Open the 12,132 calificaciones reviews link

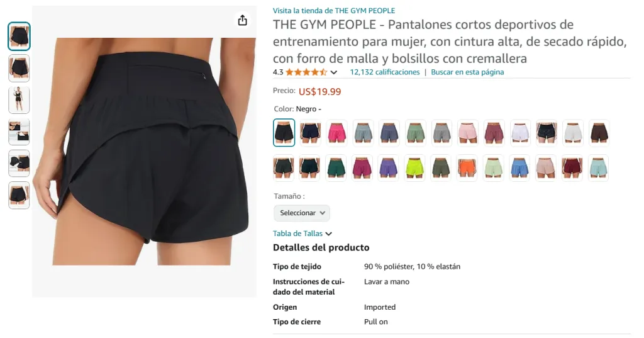385,72
